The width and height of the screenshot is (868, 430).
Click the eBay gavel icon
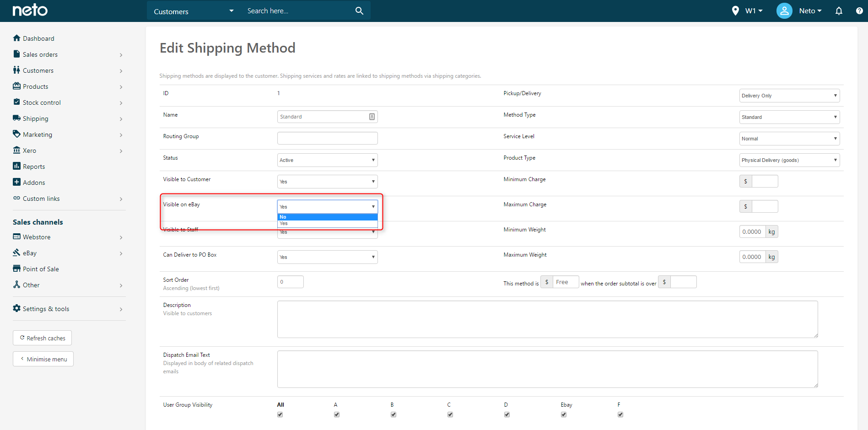click(x=17, y=253)
